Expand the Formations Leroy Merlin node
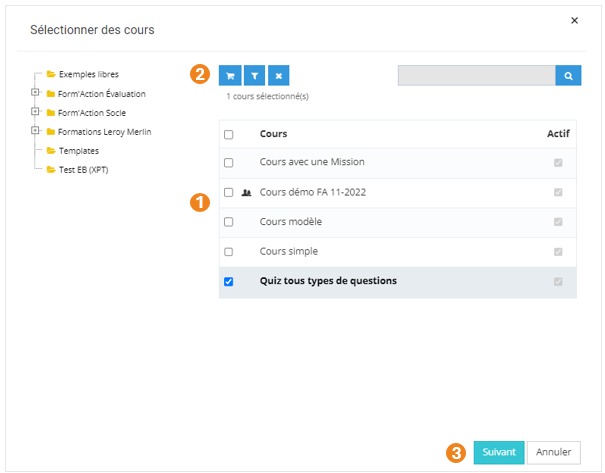 click(35, 131)
